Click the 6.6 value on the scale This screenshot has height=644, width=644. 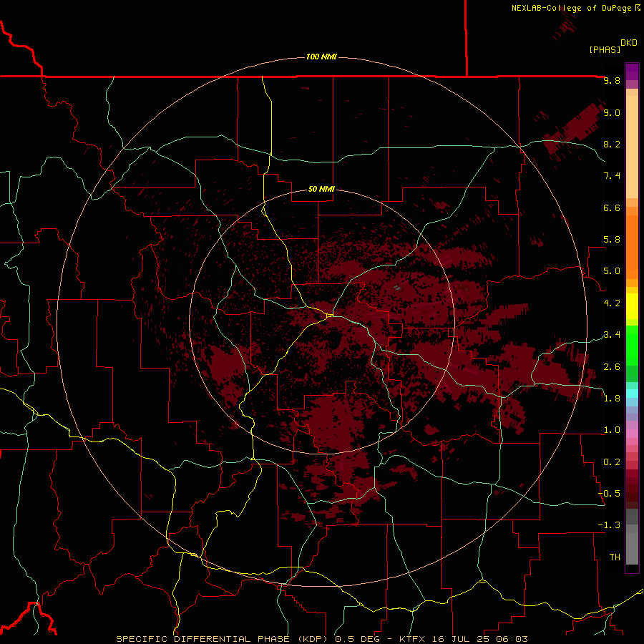coord(612,208)
